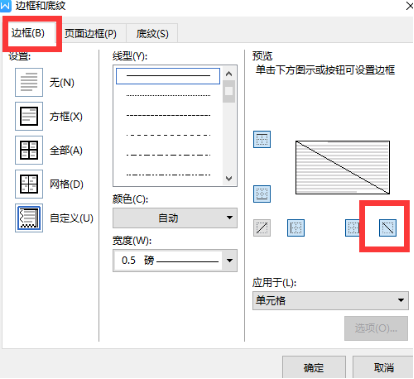Pick the 网格(D) grid border setting icon
This screenshot has height=379, width=414.
[x=29, y=184]
